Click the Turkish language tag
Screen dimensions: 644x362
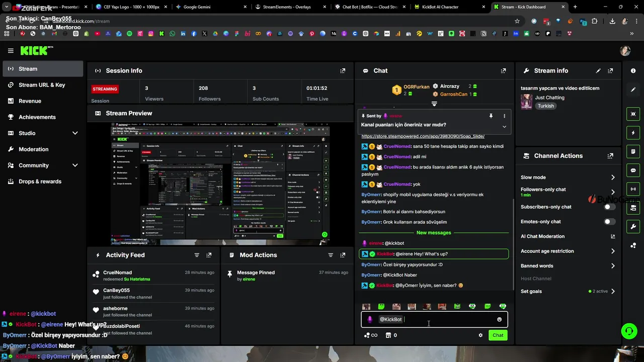[545, 106]
